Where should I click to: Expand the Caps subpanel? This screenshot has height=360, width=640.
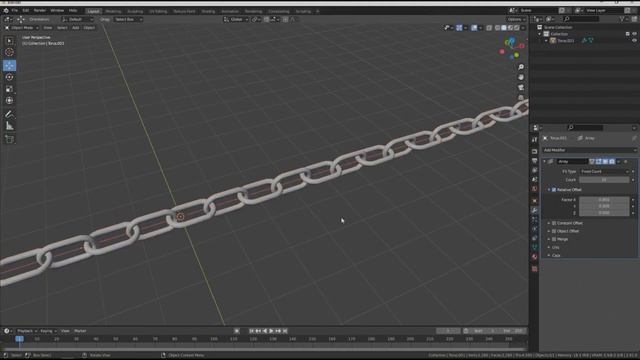556,256
